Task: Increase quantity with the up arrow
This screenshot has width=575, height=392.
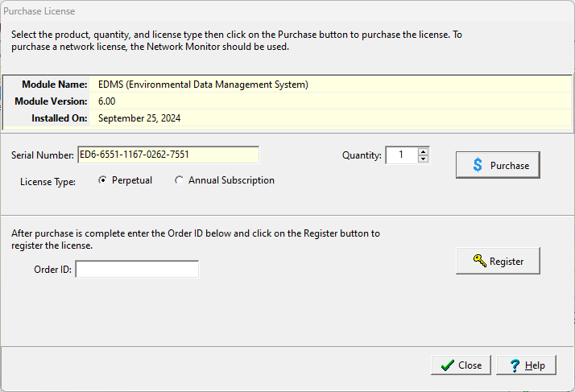Action: pyautogui.click(x=424, y=151)
